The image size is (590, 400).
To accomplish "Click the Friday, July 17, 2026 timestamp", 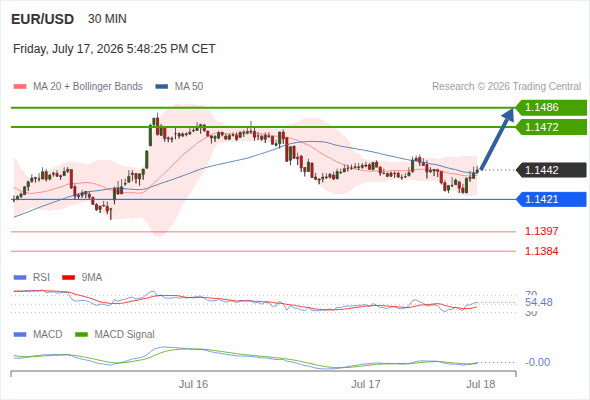I will point(114,49).
